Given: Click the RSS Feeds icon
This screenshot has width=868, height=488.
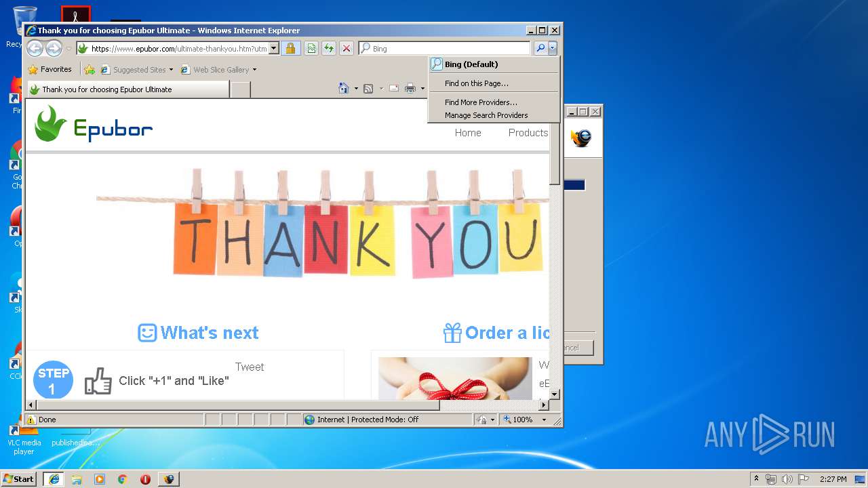Looking at the screenshot, I should (x=368, y=88).
